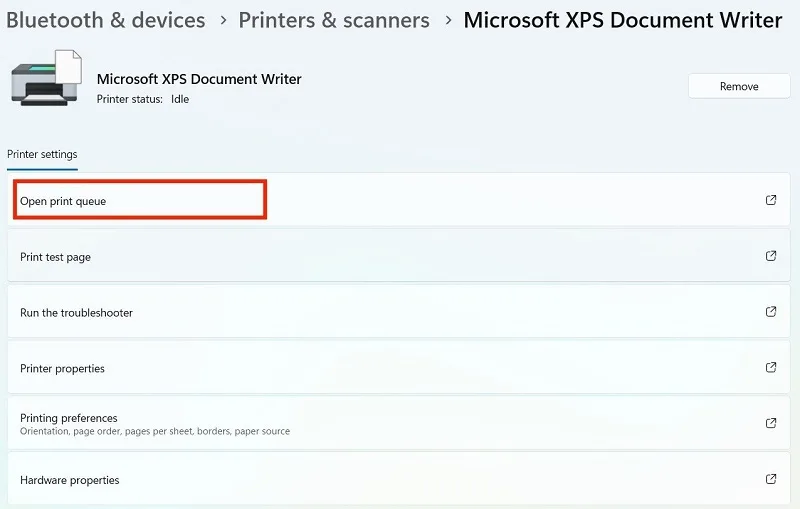Click Orientation, page order description text
Viewport: 800px width, 509px height.
(x=155, y=431)
